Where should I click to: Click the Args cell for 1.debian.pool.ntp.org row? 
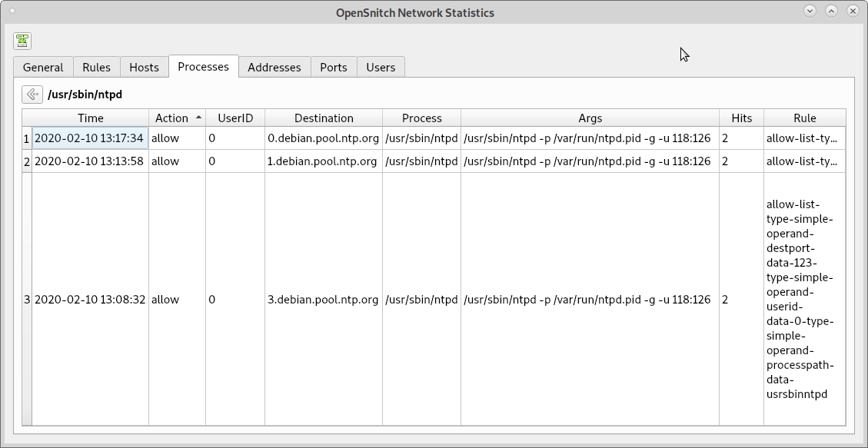[590, 161]
